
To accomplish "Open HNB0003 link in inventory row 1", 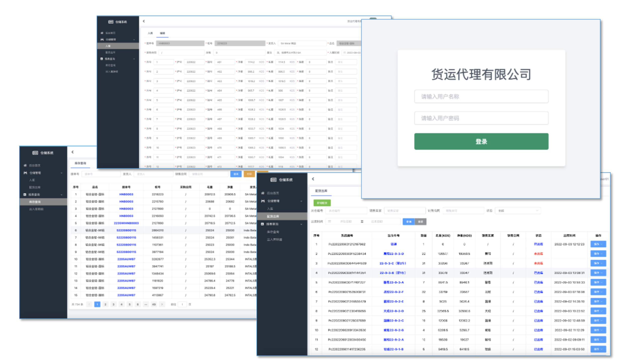I will tap(126, 194).
